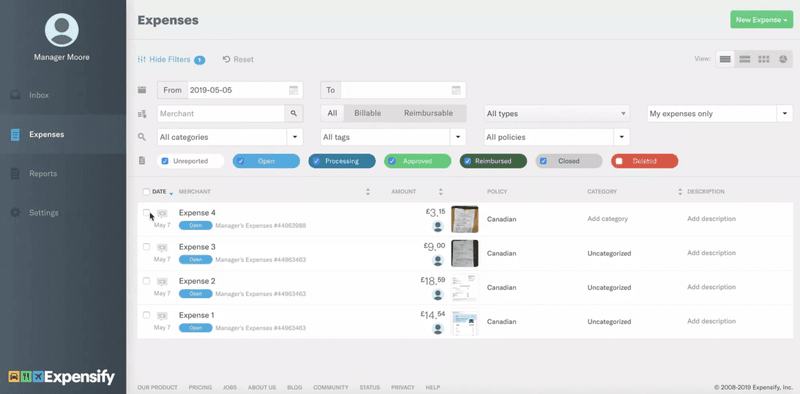Open the From date calendar picker icon

293,90
